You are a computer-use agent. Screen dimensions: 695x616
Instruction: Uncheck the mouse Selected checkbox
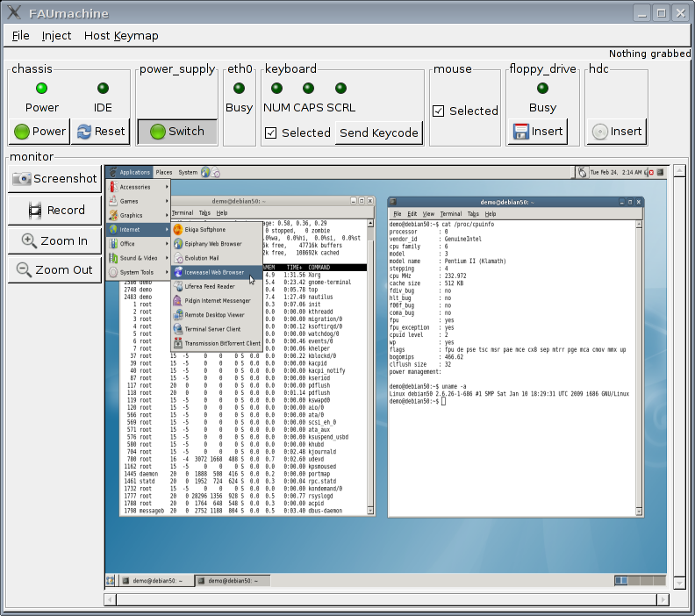439,111
